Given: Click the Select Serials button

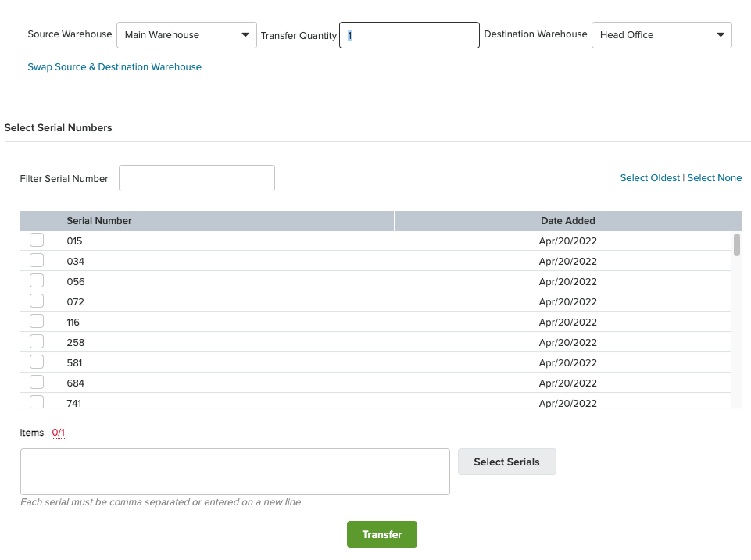Looking at the screenshot, I should [x=506, y=462].
